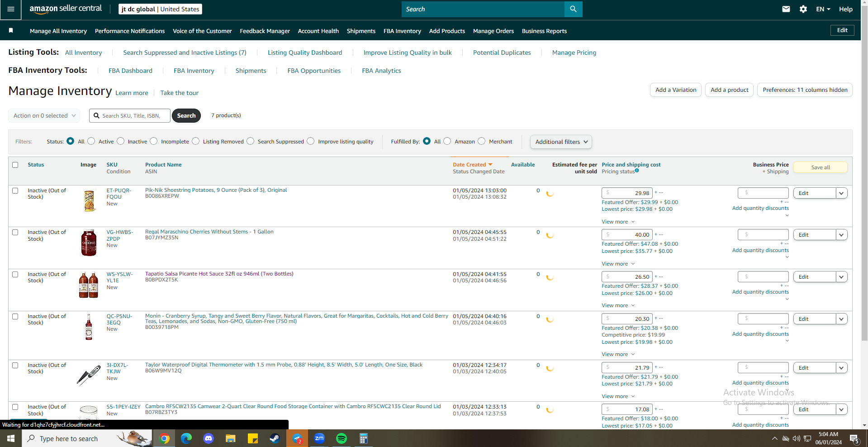Open the Listing Quality Dashboard link
The image size is (868, 447).
pyautogui.click(x=305, y=52)
